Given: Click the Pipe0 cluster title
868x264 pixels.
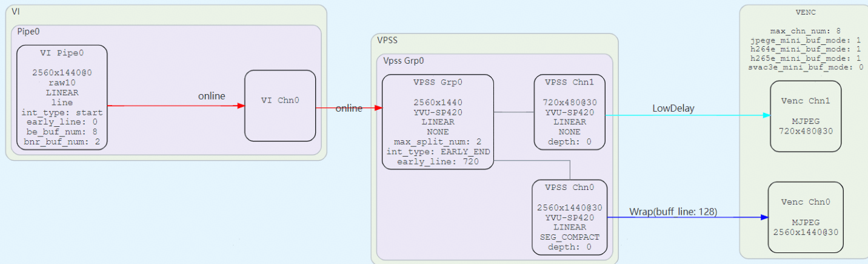Looking at the screenshot, I should click(28, 32).
